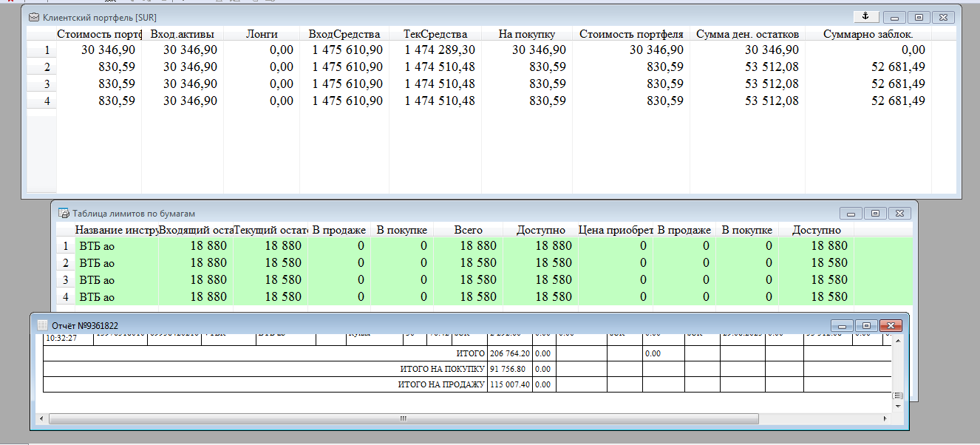Click the Текущий остат column header

point(270,230)
